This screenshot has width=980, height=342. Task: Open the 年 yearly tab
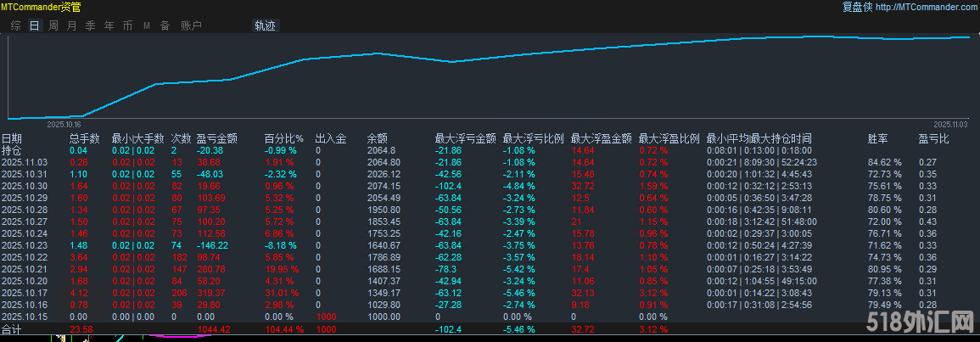[x=109, y=25]
